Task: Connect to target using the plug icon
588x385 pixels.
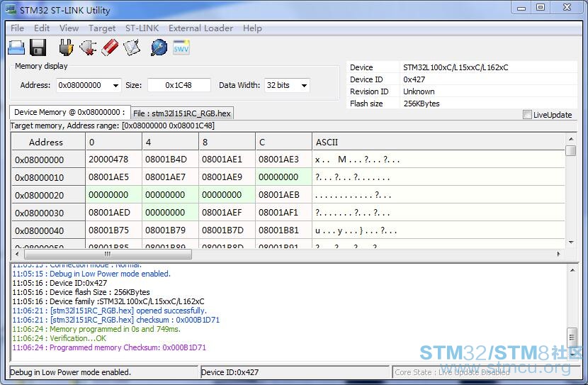Action: [x=66, y=48]
